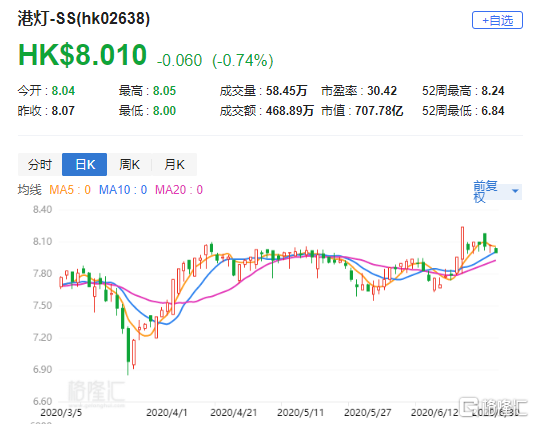Click the 2020/4/1 date axis label
Image resolution: width=534 pixels, height=424 pixels.
click(167, 413)
